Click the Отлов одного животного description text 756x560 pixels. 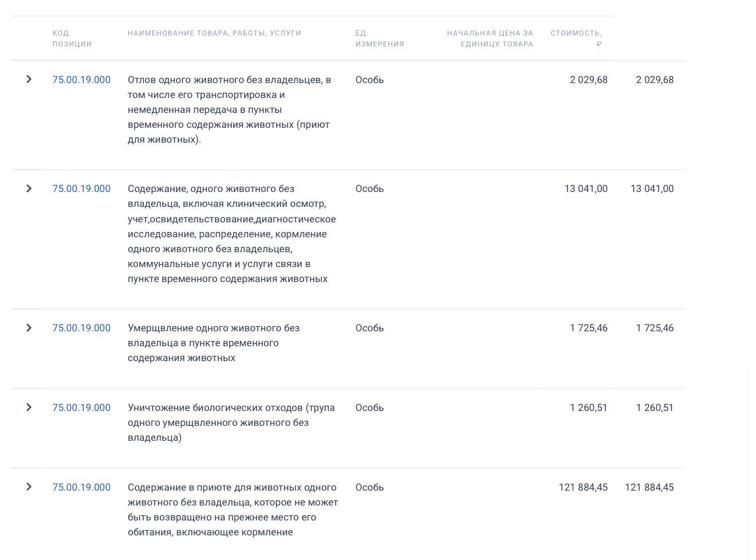229,109
